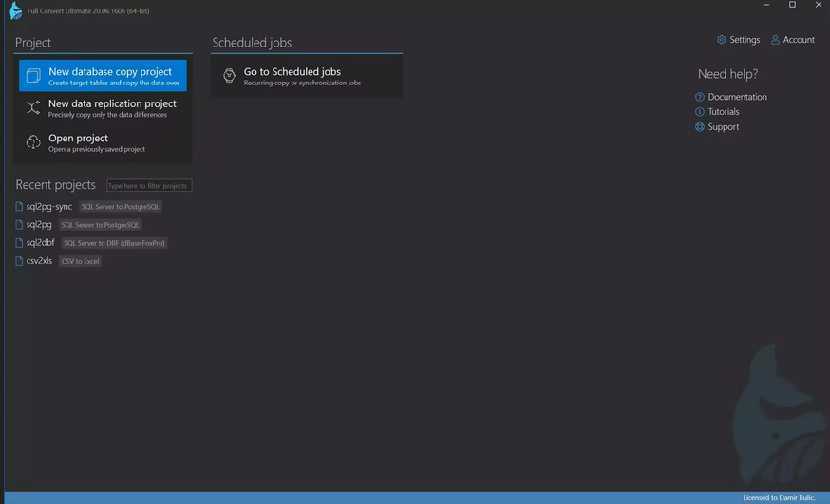The height and width of the screenshot is (504, 830).
Task: Click the Account user icon
Action: coord(775,40)
